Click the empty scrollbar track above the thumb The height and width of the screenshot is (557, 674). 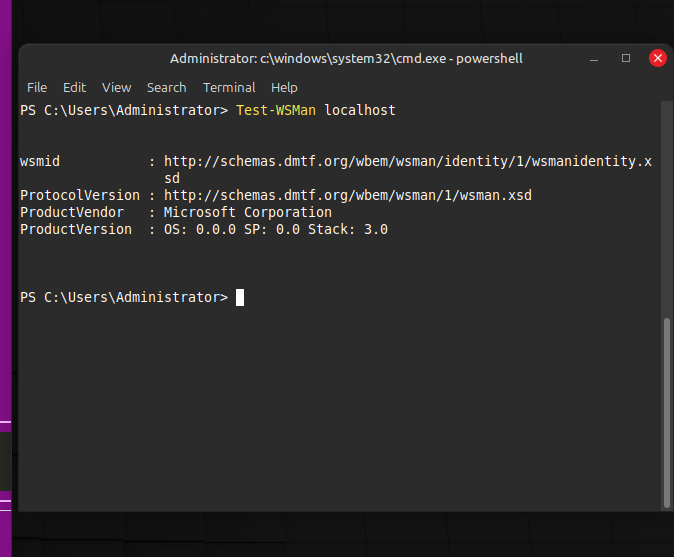pos(666,200)
